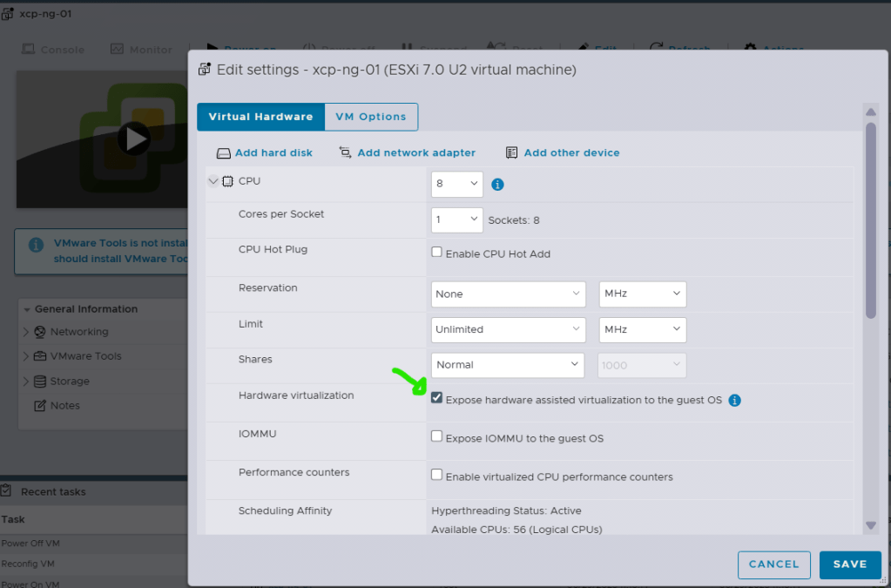This screenshot has width=891, height=588.
Task: Check Expose IOMMU to the guest OS
Action: pos(437,437)
